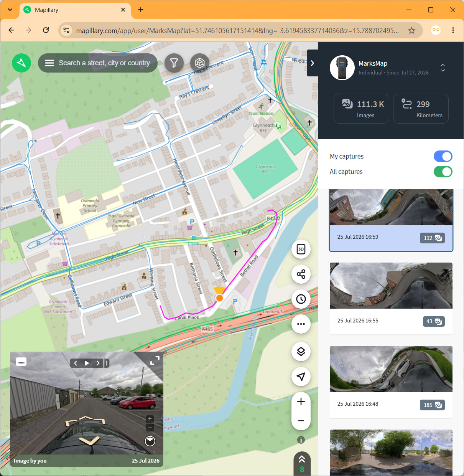Open a new browser tab
Viewport: 464px width, 476px height.
[141, 10]
